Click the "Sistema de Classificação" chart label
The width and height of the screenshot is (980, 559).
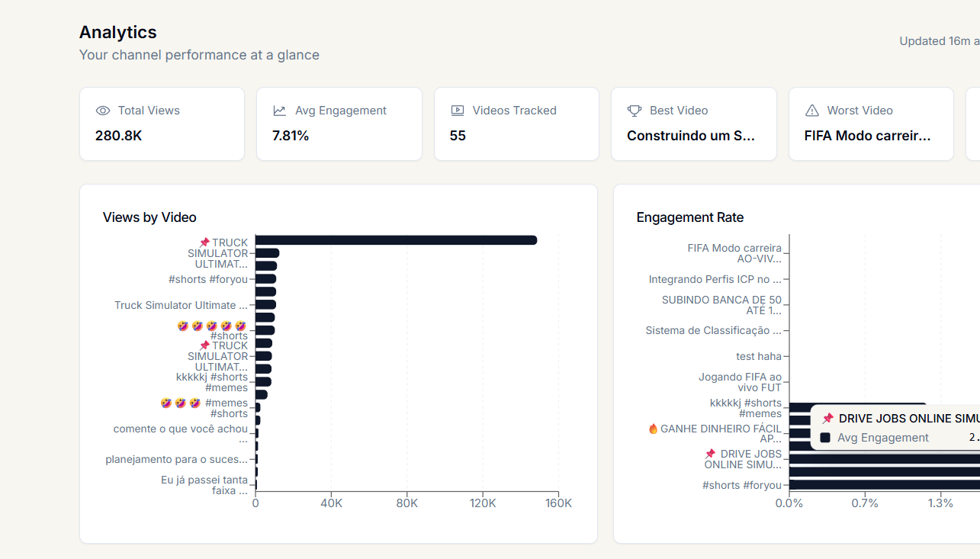pos(713,330)
